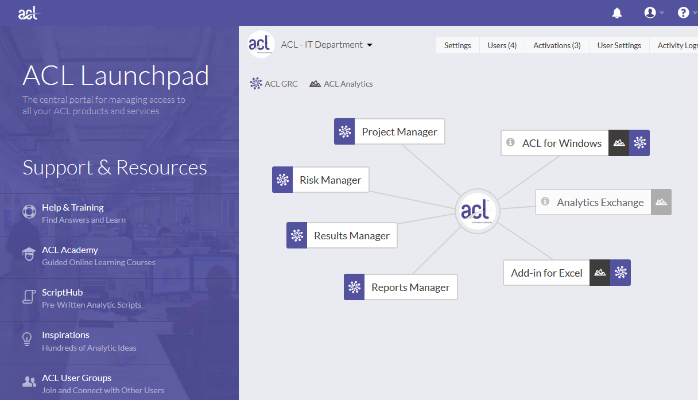698x400 pixels.
Task: Click ACL for Windows analytics mountain icon
Action: click(619, 143)
